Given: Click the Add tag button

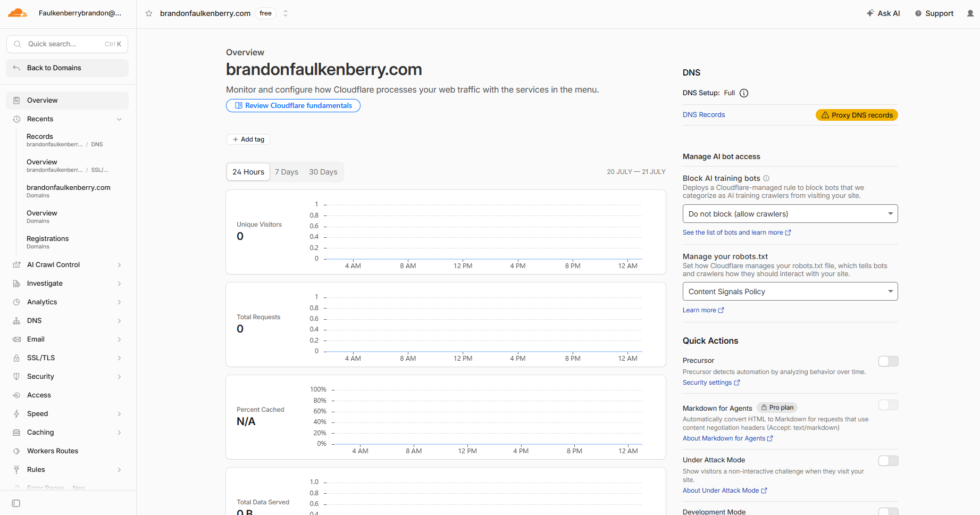Looking at the screenshot, I should pyautogui.click(x=248, y=139).
